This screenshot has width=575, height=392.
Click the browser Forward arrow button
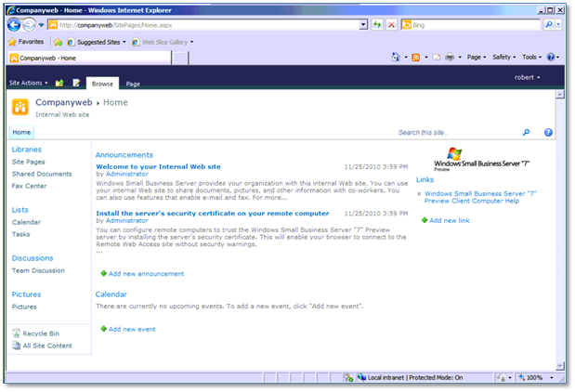click(x=30, y=25)
